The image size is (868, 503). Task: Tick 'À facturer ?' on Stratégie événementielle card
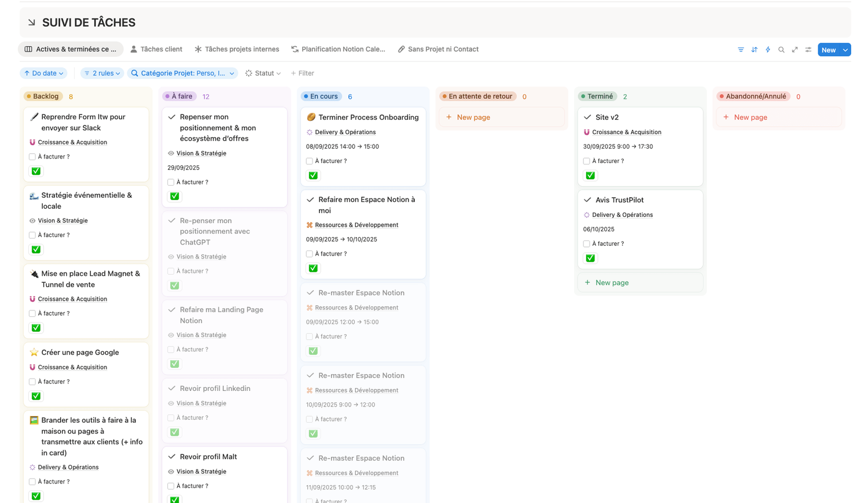[32, 235]
